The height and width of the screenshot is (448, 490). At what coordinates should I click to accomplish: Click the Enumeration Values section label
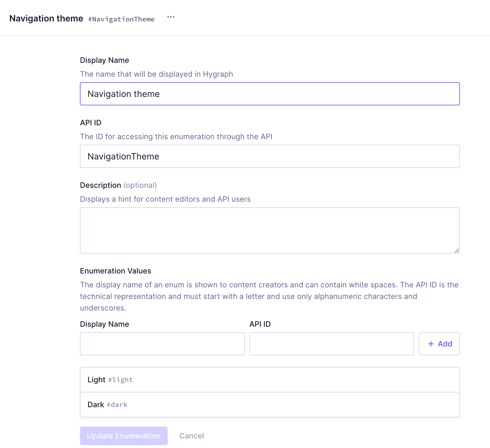[115, 271]
